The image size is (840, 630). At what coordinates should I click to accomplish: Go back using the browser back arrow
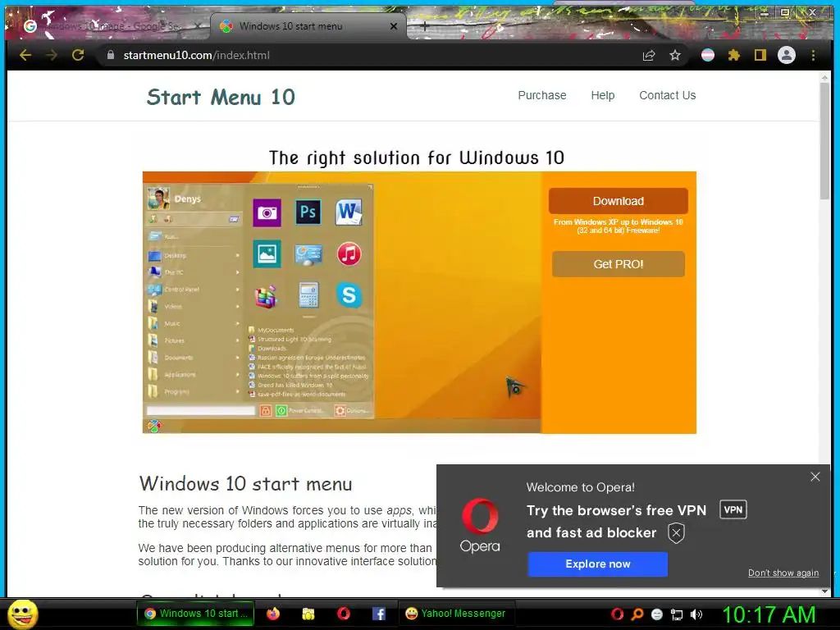click(x=25, y=55)
